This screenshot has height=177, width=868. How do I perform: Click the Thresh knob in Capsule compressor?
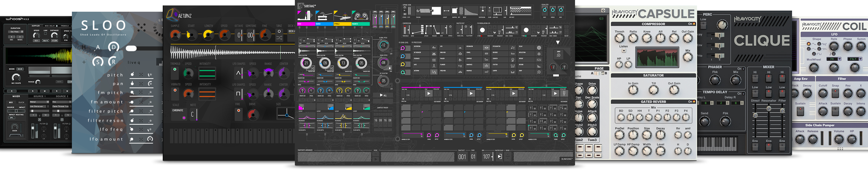620,38
